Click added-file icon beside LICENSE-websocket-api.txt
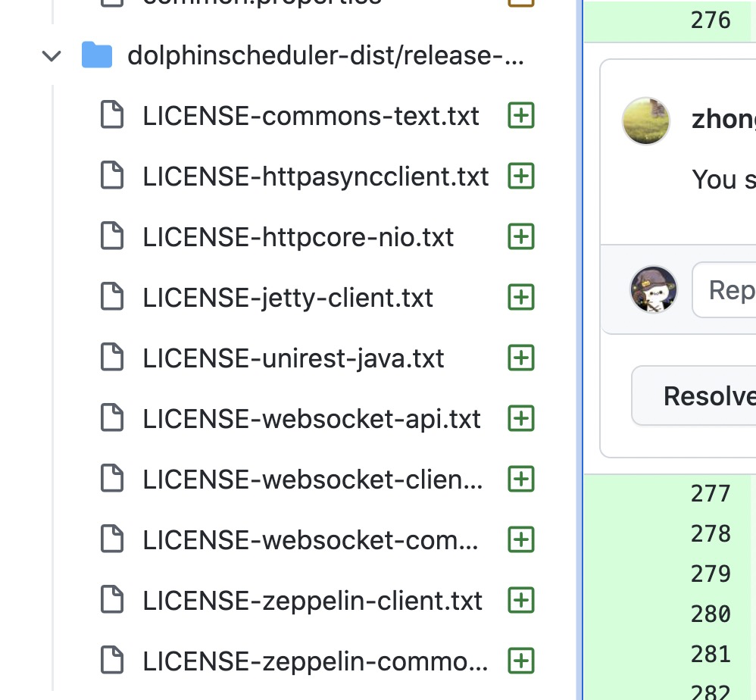756x700 pixels. click(521, 418)
